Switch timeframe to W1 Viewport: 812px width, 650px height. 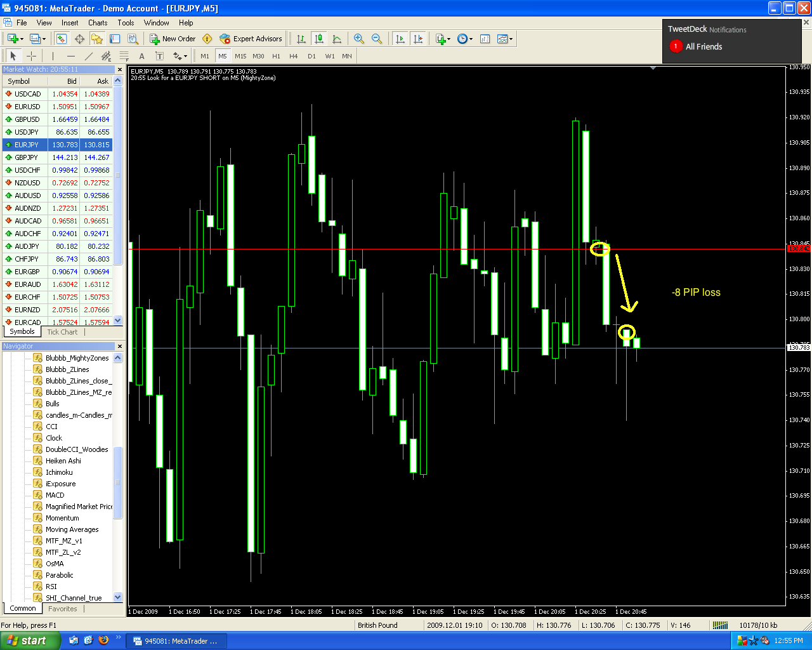(330, 56)
